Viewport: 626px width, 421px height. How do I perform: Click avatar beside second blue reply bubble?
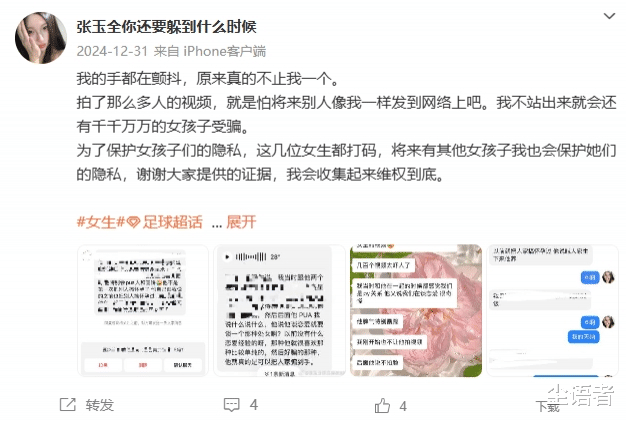point(608,322)
